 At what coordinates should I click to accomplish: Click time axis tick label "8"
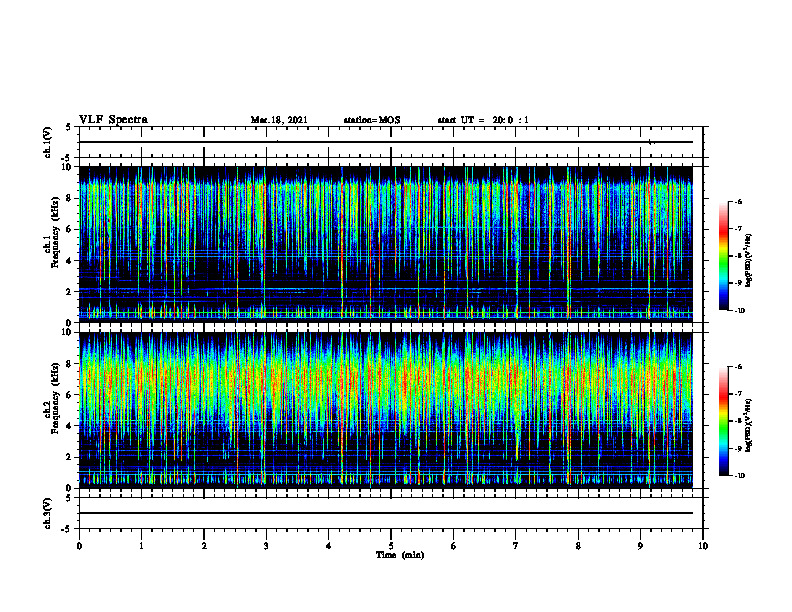(578, 546)
